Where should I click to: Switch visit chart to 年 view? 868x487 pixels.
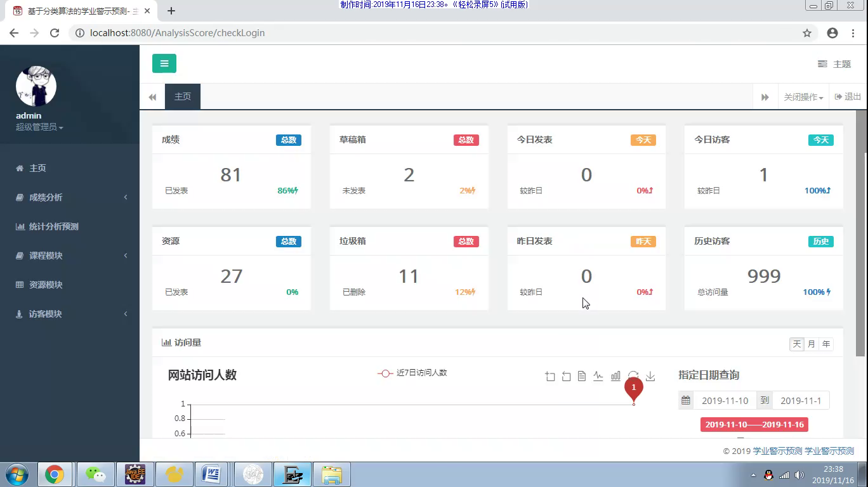click(x=826, y=344)
